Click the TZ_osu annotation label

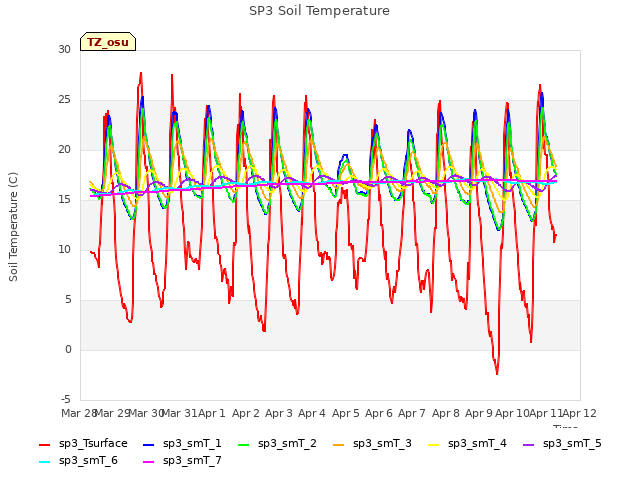(x=108, y=42)
